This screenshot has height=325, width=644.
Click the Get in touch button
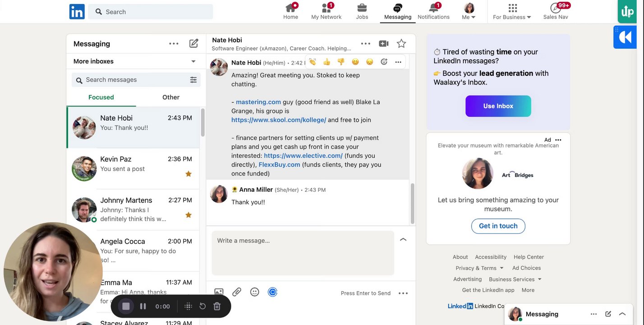click(498, 226)
